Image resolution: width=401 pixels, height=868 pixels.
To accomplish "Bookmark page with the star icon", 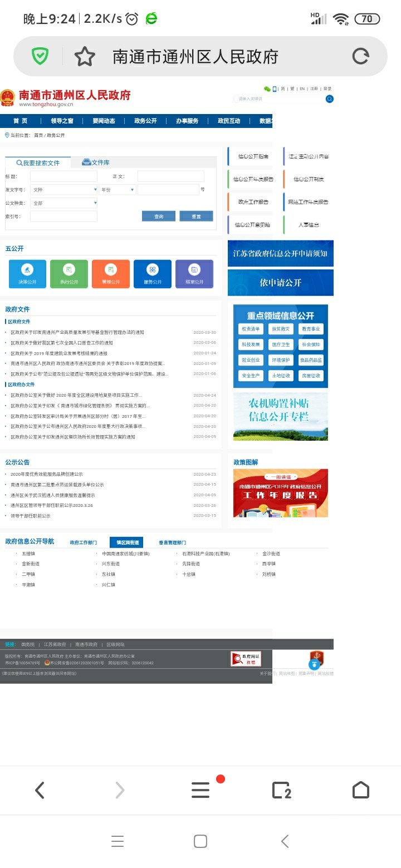I will (x=85, y=56).
